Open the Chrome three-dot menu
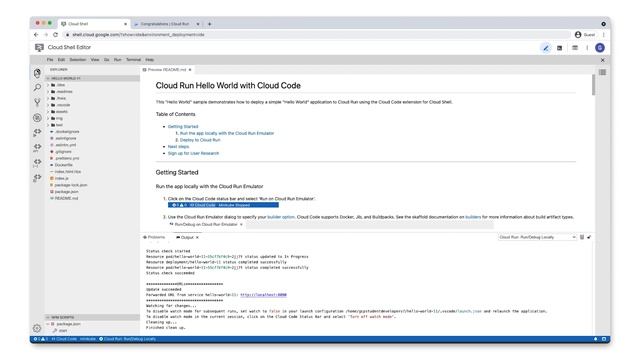The width and height of the screenshot is (640, 360). pyautogui.click(x=604, y=35)
